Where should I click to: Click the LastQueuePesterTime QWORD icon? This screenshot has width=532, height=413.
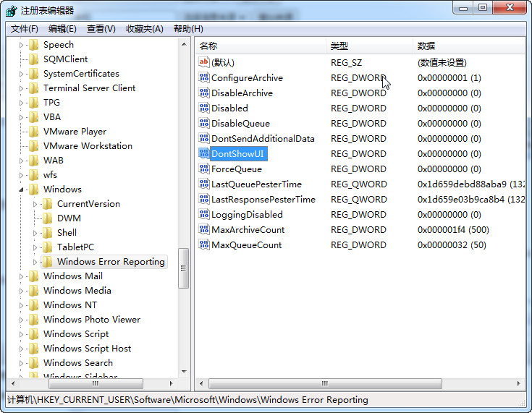pyautogui.click(x=203, y=184)
